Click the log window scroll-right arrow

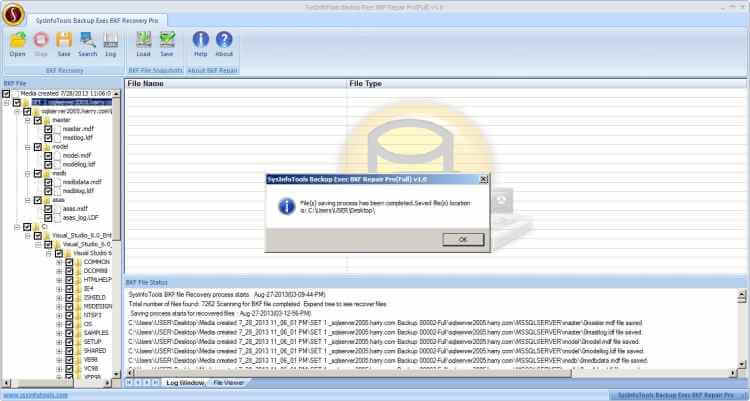734,373
